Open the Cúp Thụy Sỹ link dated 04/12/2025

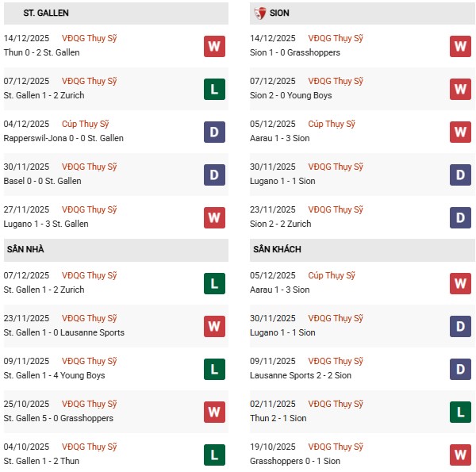coord(86,124)
